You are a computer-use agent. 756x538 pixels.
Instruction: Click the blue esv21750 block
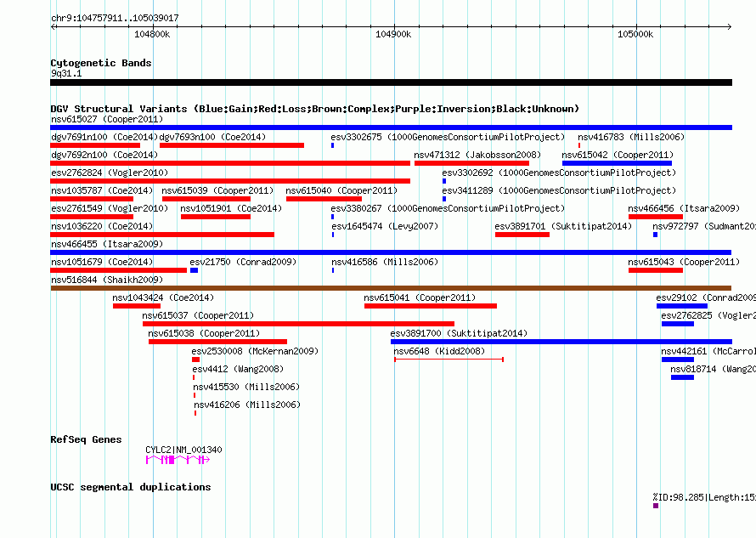[194, 270]
